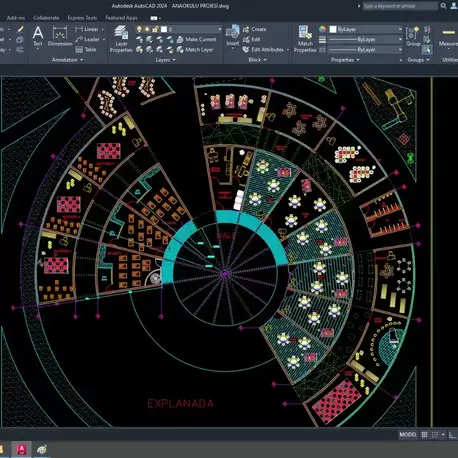Click the Layer Isolate icon
Viewport: 458px width, 458px height.
click(149, 39)
